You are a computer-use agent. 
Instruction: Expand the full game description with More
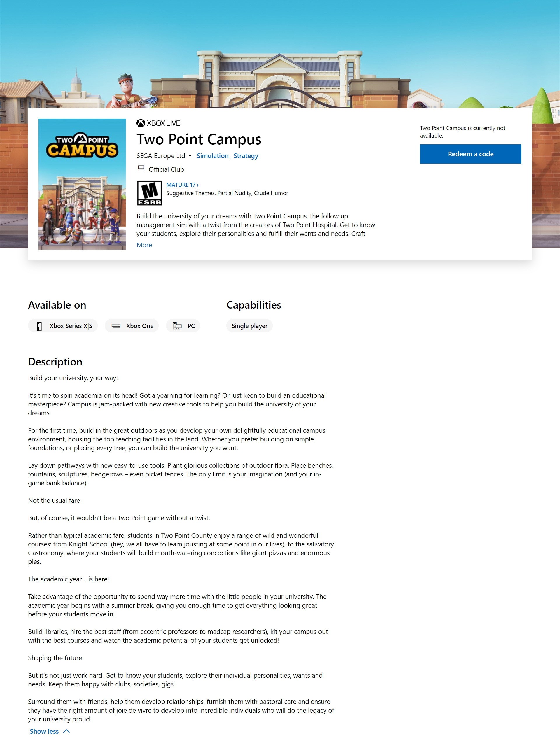point(144,245)
